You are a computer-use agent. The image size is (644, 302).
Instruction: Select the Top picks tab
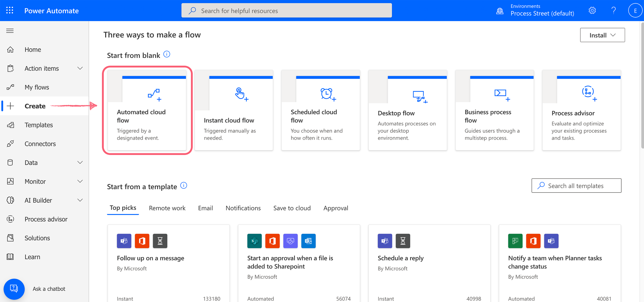click(x=123, y=208)
